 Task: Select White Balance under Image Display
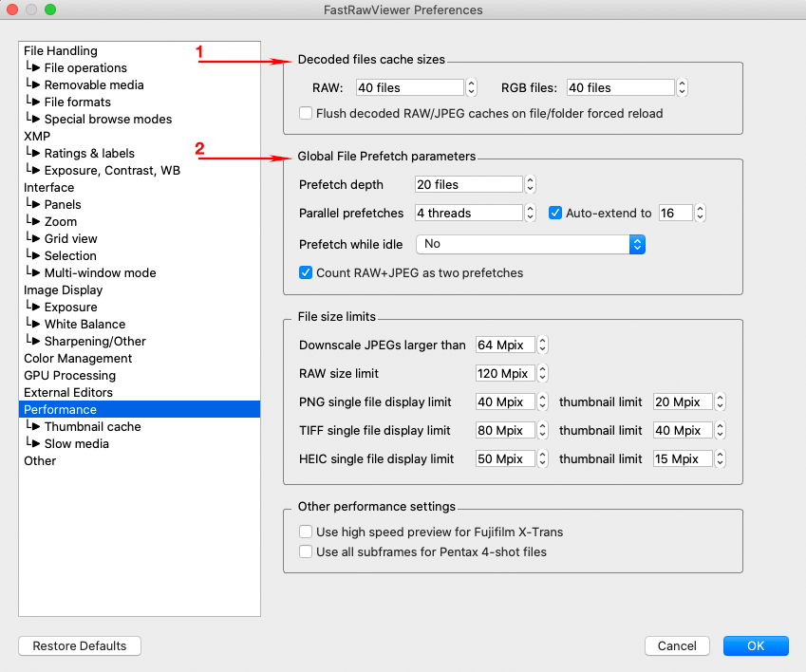tap(84, 325)
